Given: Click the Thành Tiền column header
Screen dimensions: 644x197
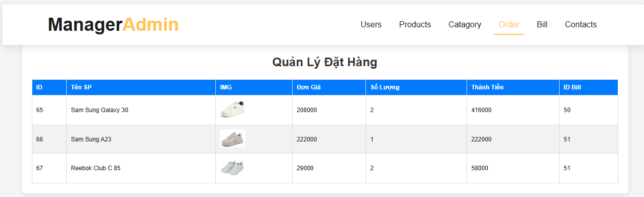Looking at the screenshot, I should pos(513,87).
